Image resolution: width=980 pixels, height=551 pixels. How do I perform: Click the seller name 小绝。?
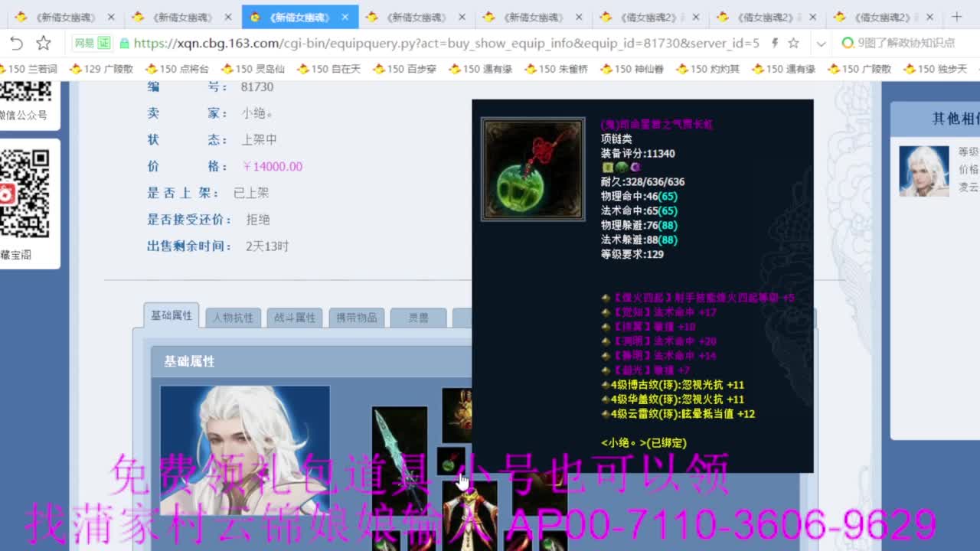258,113
